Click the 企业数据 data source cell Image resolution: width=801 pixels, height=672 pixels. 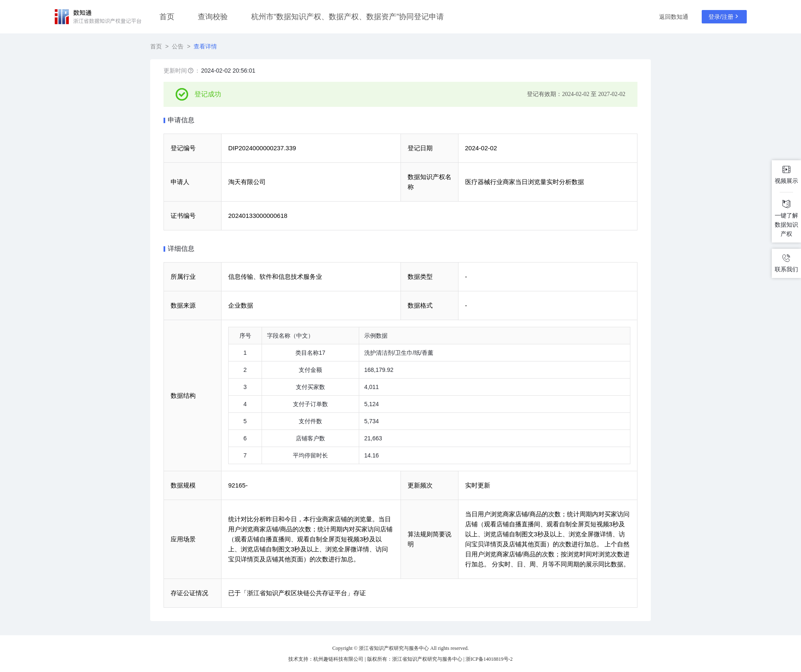311,306
